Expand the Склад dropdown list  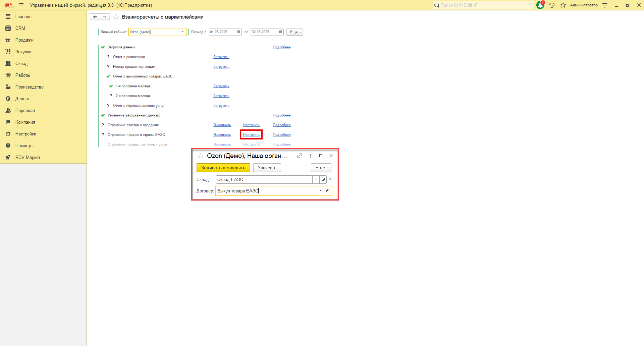click(316, 179)
